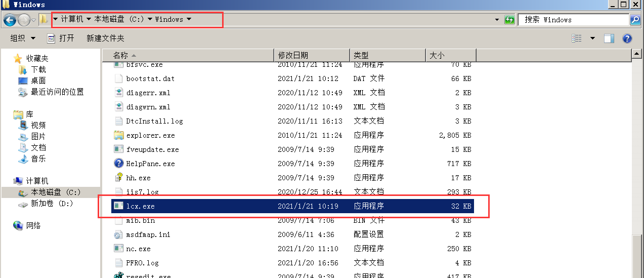Image resolution: width=644 pixels, height=278 pixels.
Task: Click the 打开 toolbar button
Action: (x=61, y=38)
